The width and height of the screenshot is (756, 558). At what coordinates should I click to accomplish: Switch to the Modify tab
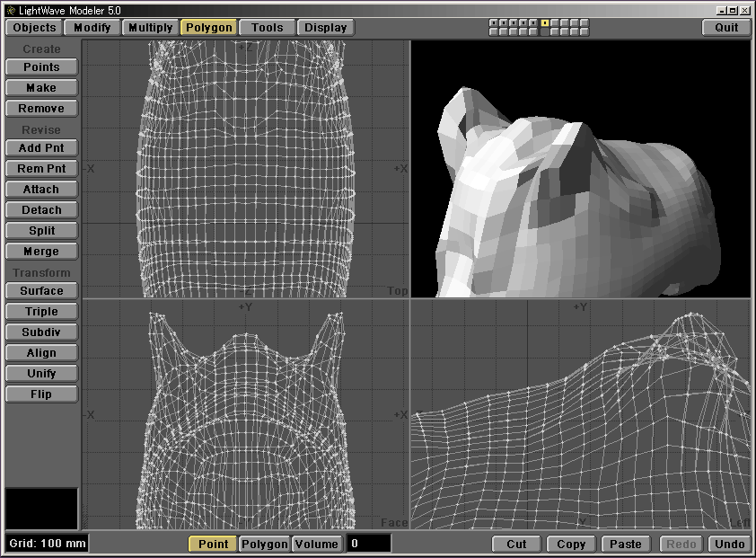coord(92,27)
